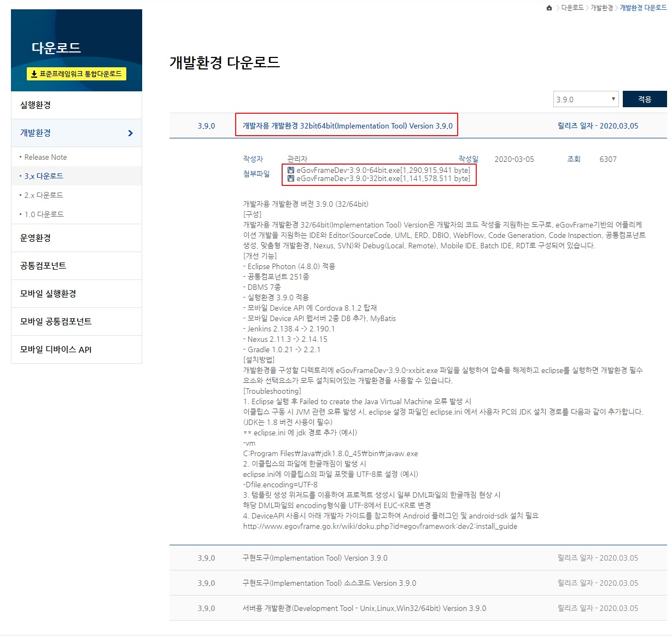Select 운영환경 in the sidebar
Image resolution: width=672 pixels, height=641 pixels.
click(36, 238)
